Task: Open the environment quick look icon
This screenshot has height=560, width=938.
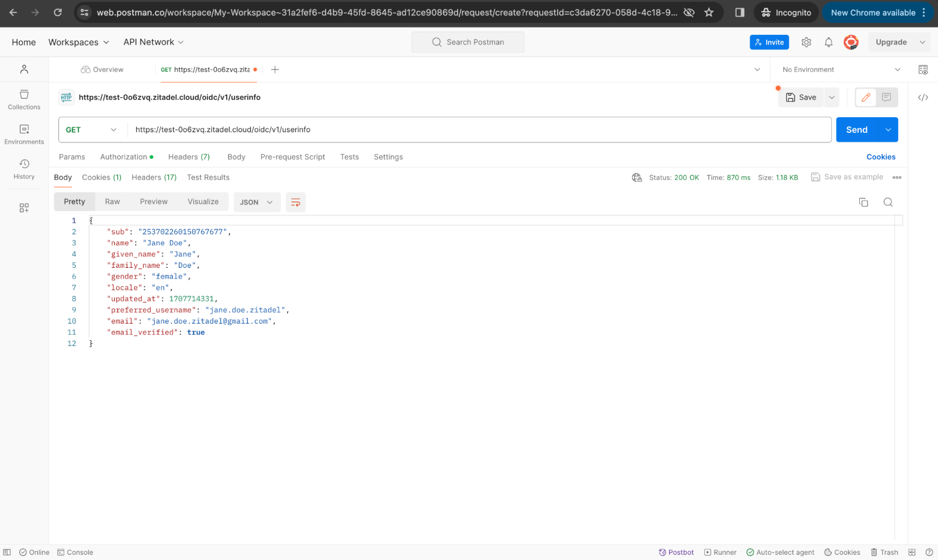Action: pos(923,69)
